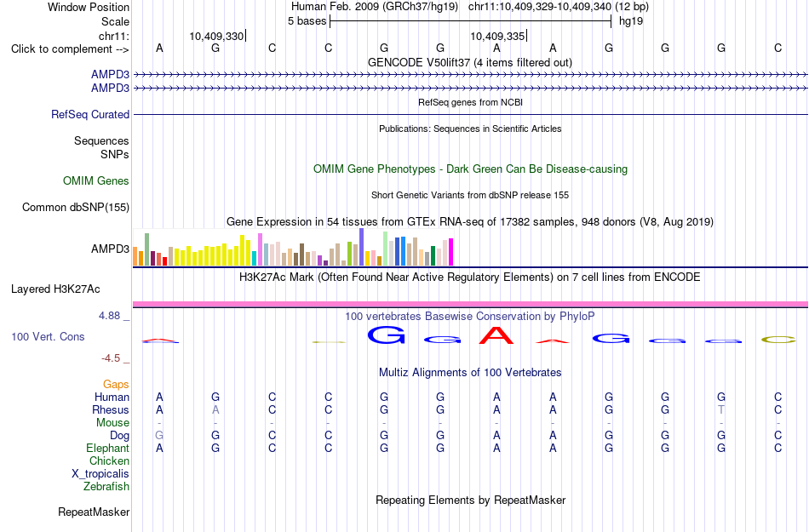Select the Human alignment row label
The width and height of the screenshot is (809, 532).
coord(112,397)
